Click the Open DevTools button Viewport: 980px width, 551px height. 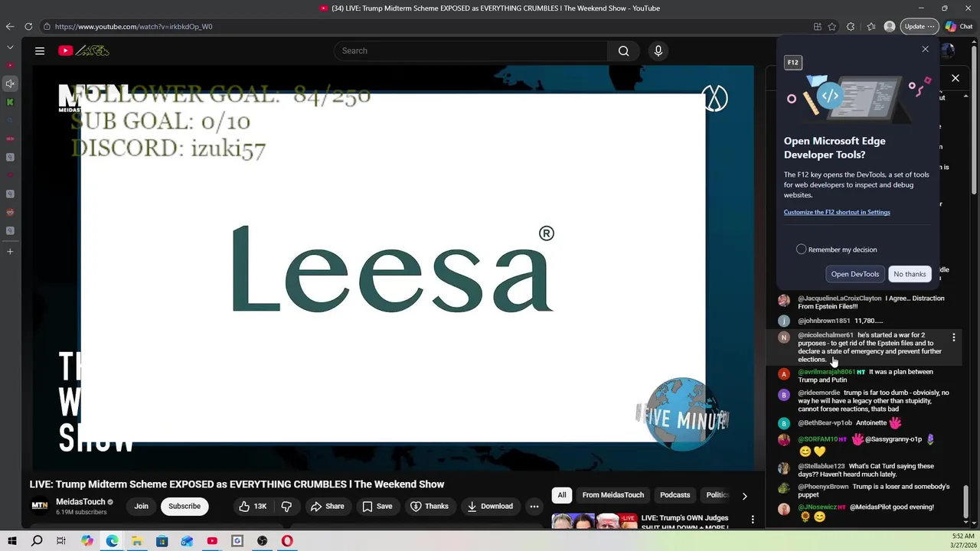tap(855, 274)
